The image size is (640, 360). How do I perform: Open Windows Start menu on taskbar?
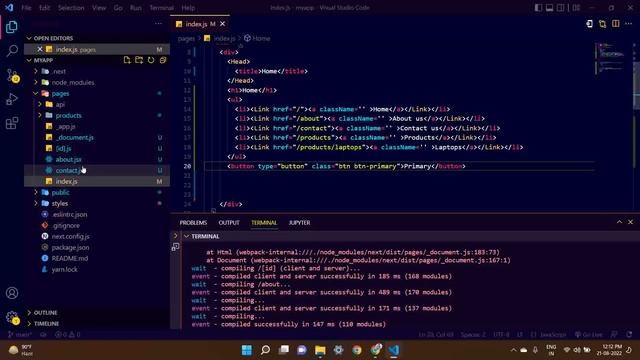pyautogui.click(x=247, y=350)
